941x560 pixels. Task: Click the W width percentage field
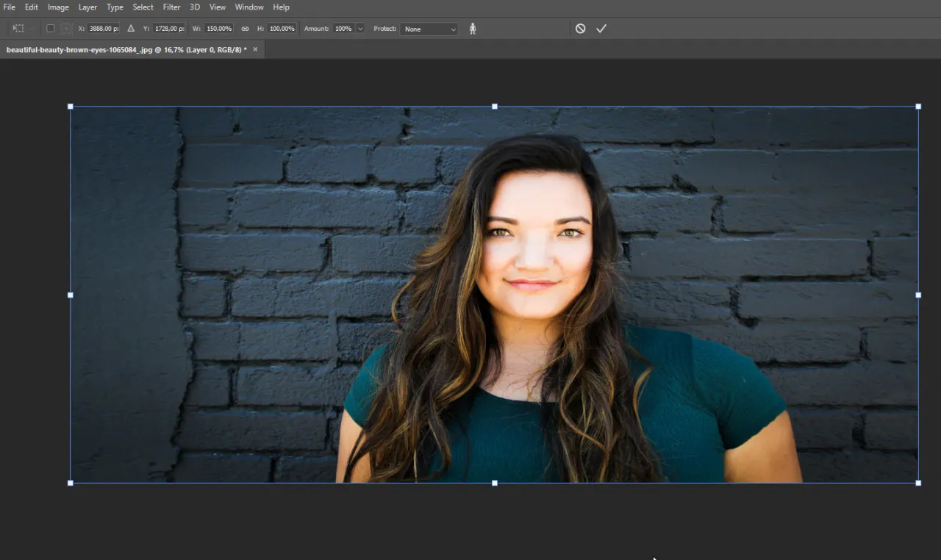[x=218, y=28]
